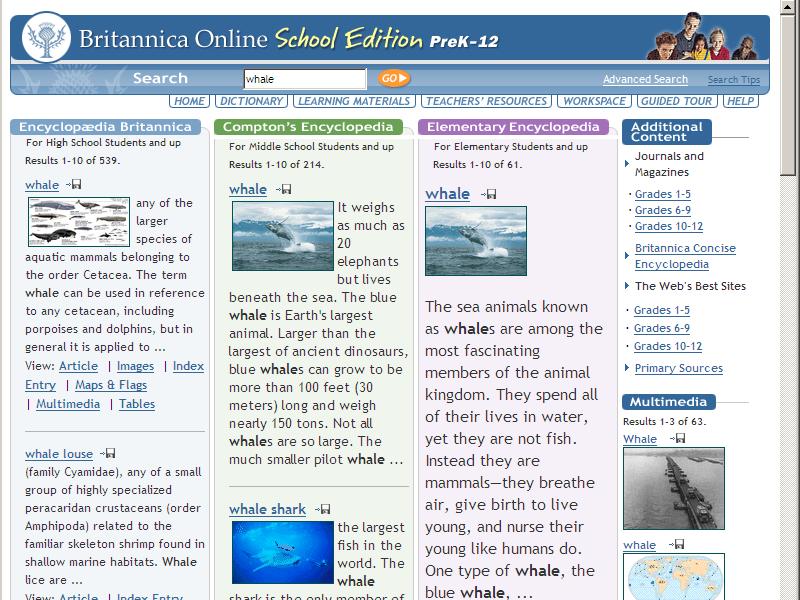Click the whale shark underwater thumbnail
The image size is (800, 600).
(x=283, y=552)
